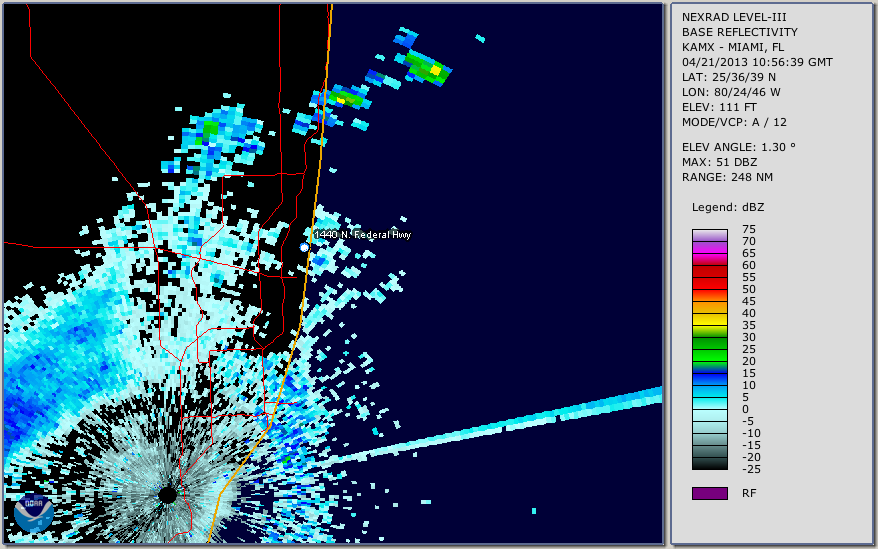Select the 'MODE/VCP: A / 12' line
The width and height of the screenshot is (878, 549).
[734, 122]
